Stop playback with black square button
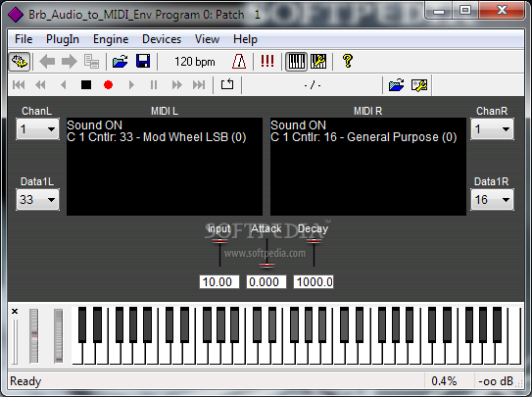The image size is (532, 397). (86, 84)
